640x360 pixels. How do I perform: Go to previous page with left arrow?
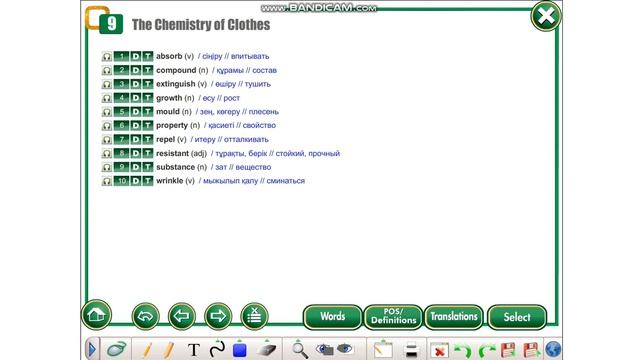coord(182,316)
